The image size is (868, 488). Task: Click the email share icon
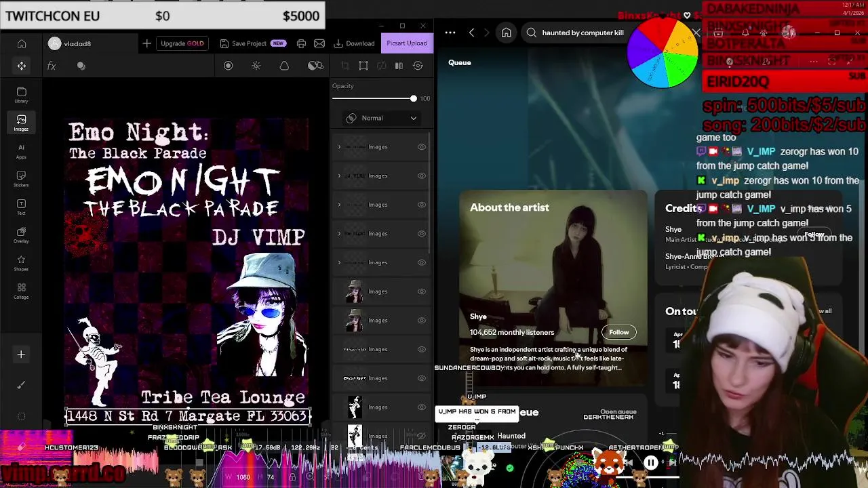pos(319,43)
